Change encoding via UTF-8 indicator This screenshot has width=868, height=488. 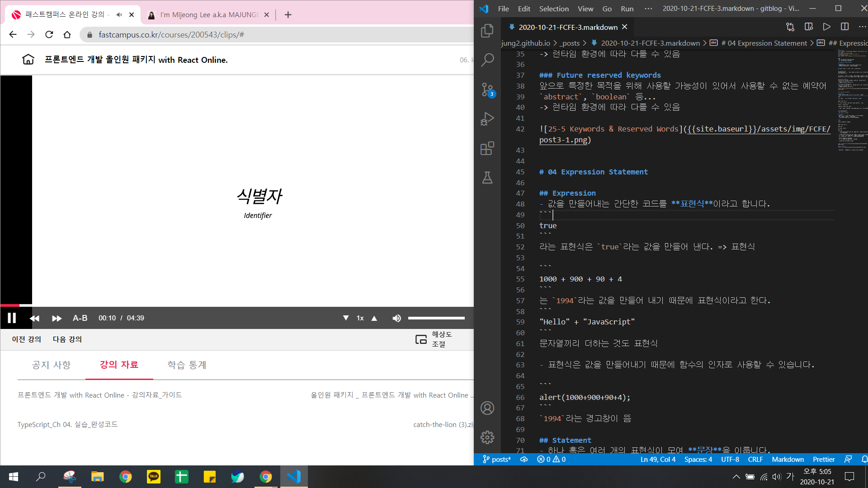730,459
